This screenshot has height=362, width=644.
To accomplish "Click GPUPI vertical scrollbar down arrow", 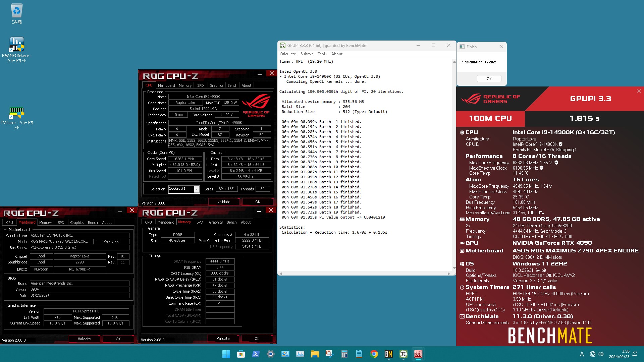I will coord(454,268).
